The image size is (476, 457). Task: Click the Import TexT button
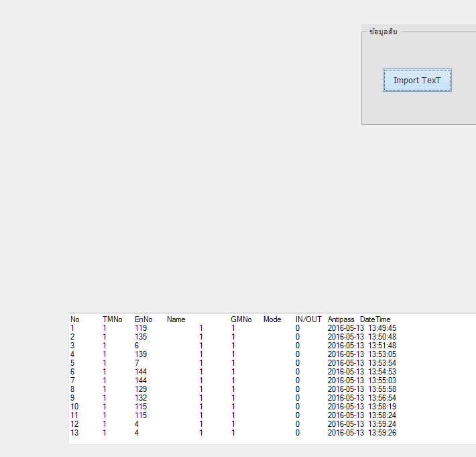[417, 81]
